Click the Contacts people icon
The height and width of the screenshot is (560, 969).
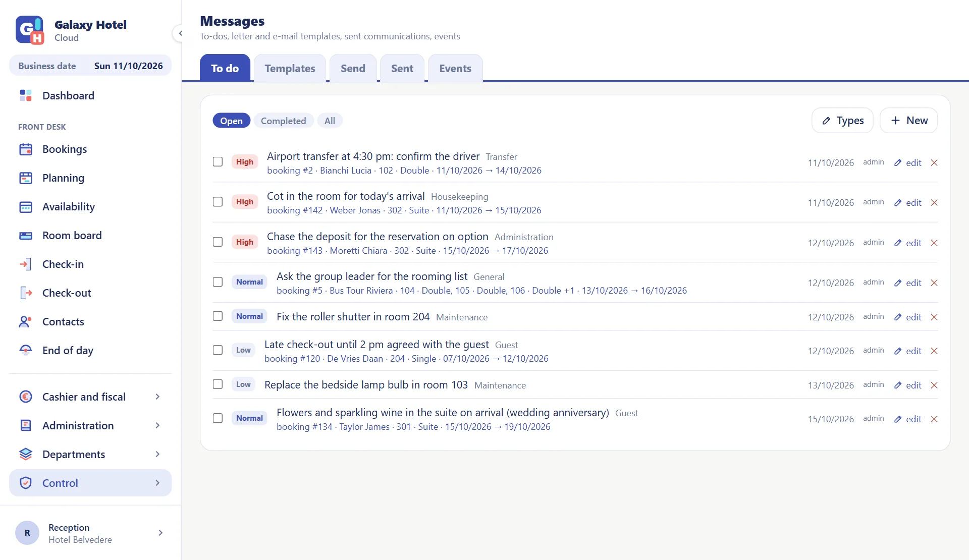[x=26, y=321]
